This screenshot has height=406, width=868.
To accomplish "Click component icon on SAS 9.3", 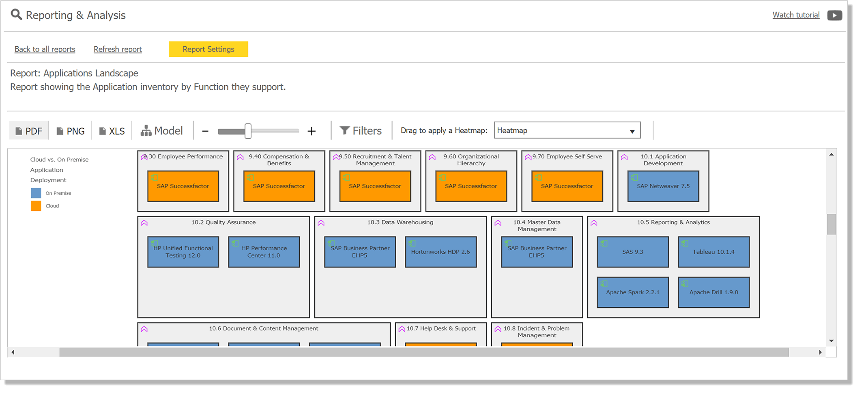I will (x=604, y=243).
